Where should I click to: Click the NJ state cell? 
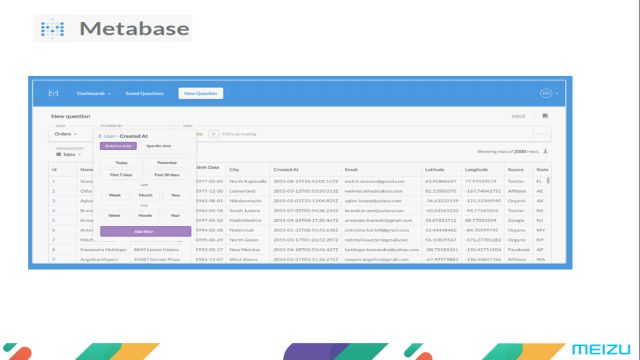click(540, 220)
